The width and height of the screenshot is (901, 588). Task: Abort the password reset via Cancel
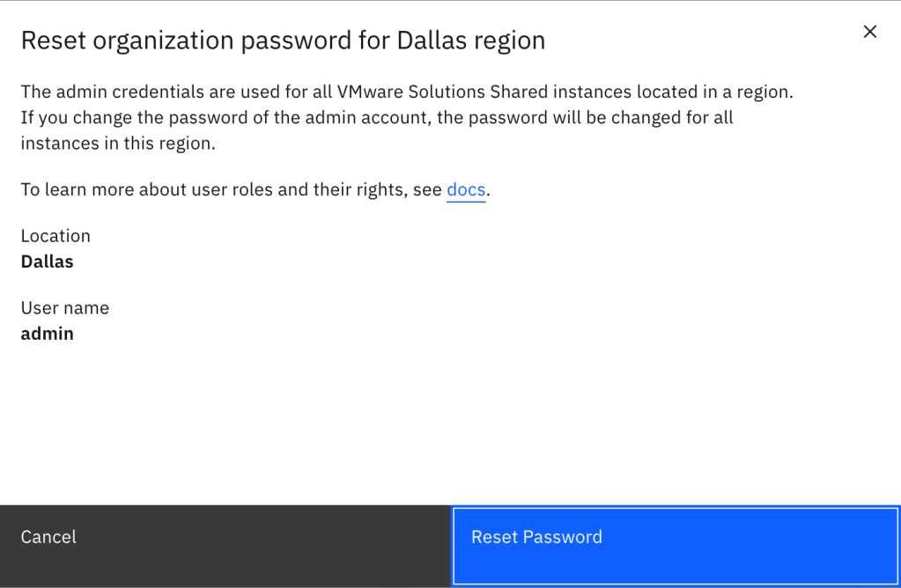point(49,537)
